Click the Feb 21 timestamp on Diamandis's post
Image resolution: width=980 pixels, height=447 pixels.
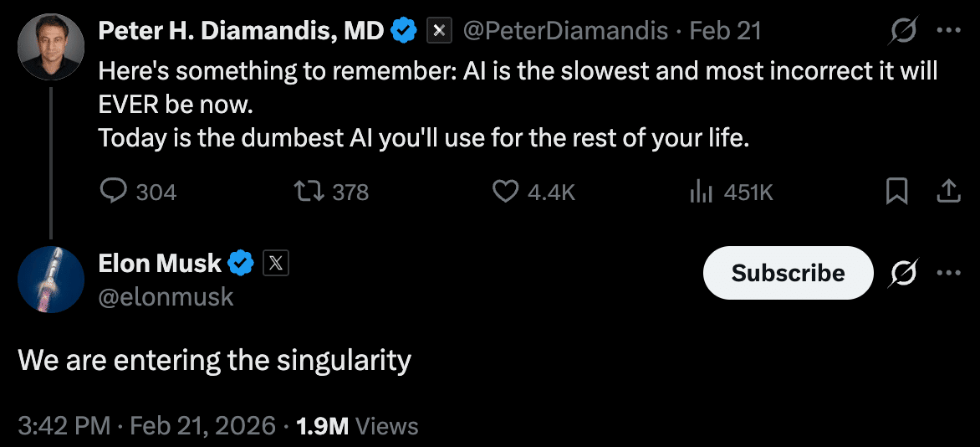(725, 31)
